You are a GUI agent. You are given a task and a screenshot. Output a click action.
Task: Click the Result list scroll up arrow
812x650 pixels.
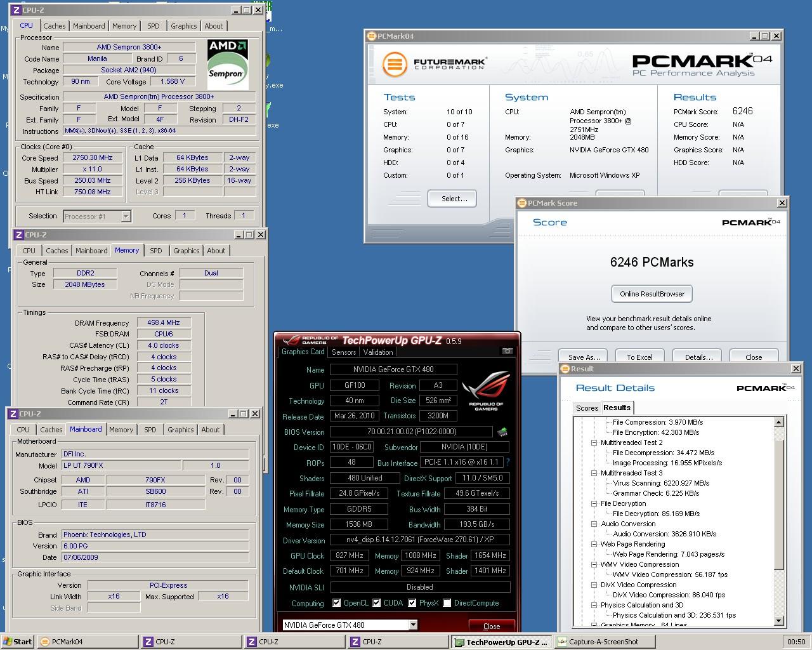[x=779, y=422]
